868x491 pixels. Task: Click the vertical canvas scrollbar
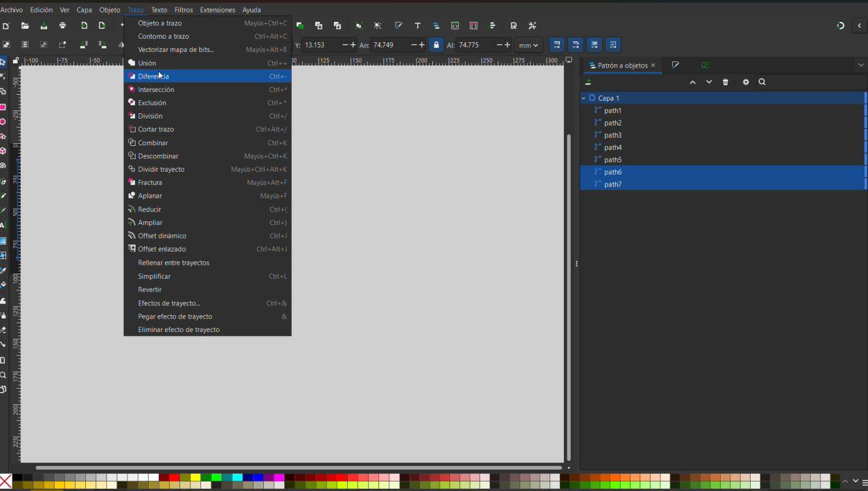[x=569, y=297]
